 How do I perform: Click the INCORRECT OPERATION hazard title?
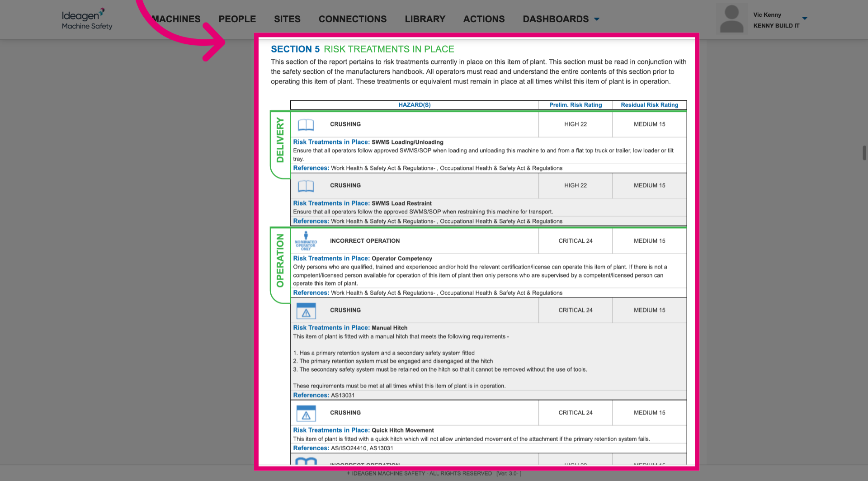click(x=365, y=241)
